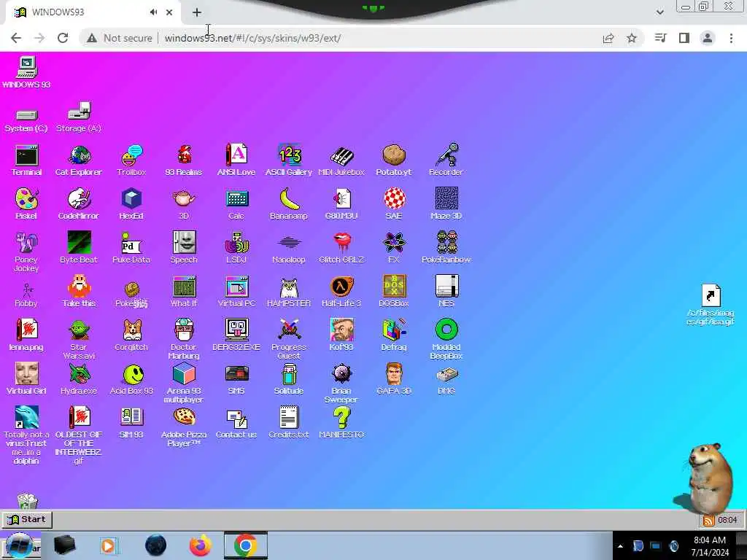Show hidden system tray icons
Screen dimensions: 747x560
[x=620, y=546]
